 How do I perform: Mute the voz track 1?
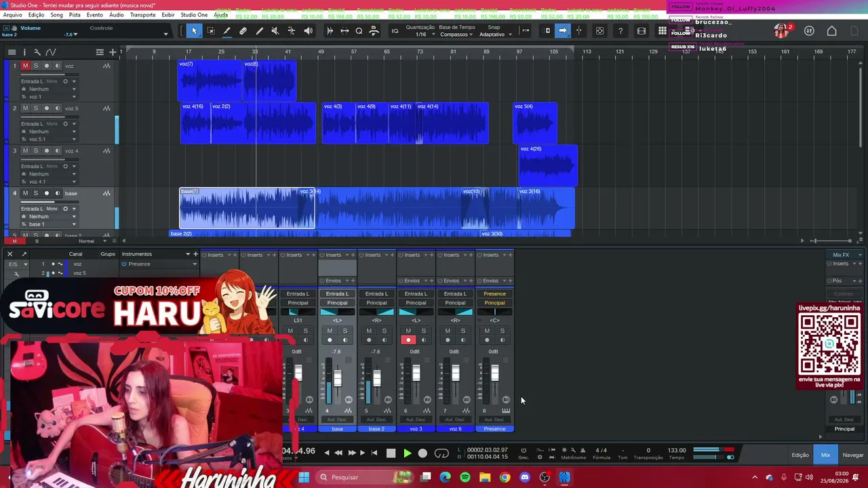point(25,66)
